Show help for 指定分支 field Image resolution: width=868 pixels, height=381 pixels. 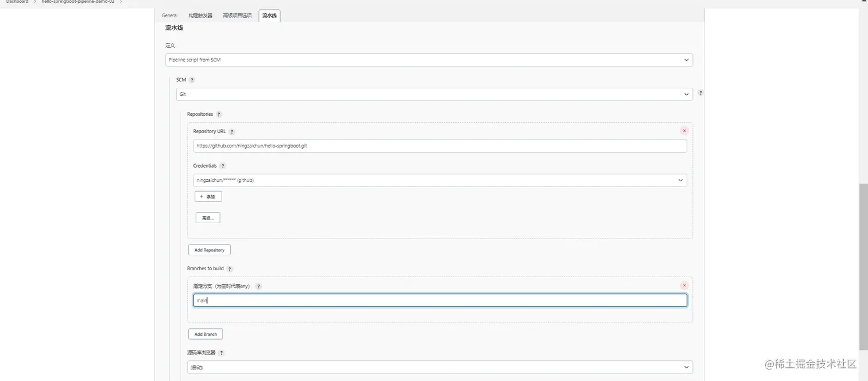tap(258, 286)
